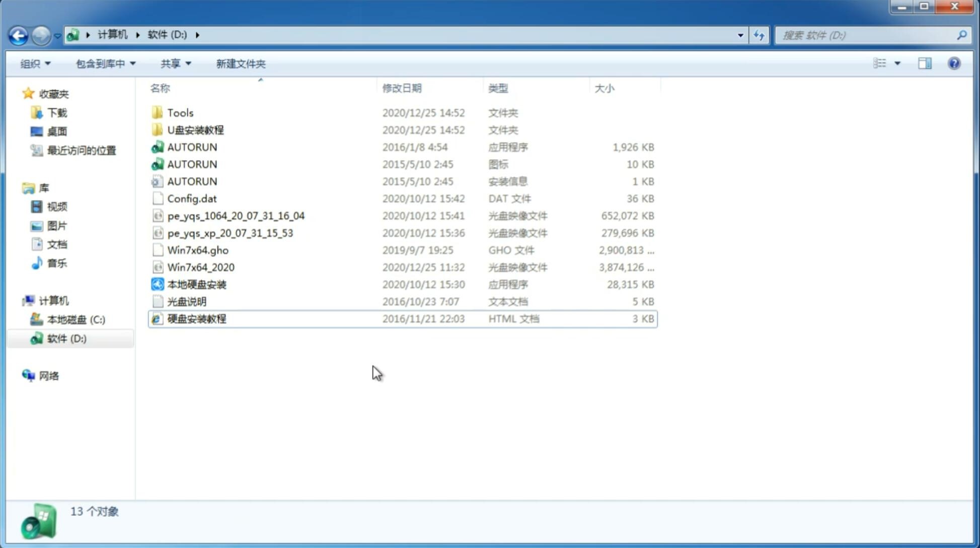
Task: Click 新建文件夹 button
Action: [x=240, y=63]
